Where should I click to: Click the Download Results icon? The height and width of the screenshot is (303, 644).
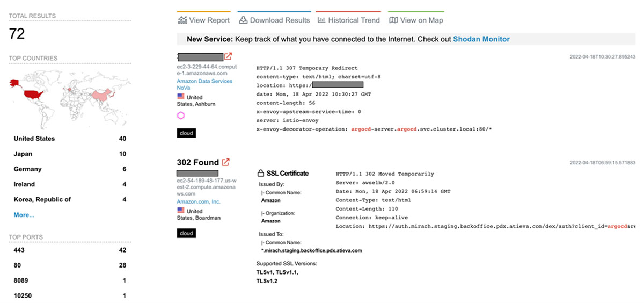(243, 20)
